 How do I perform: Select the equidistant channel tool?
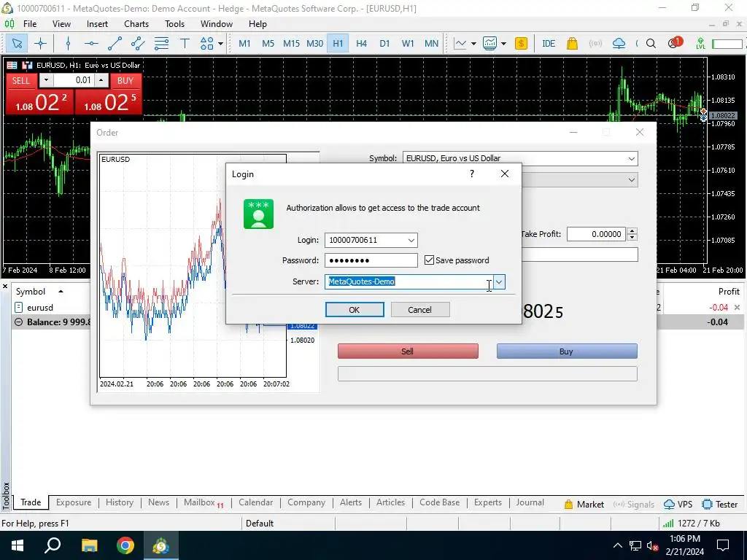(x=138, y=44)
